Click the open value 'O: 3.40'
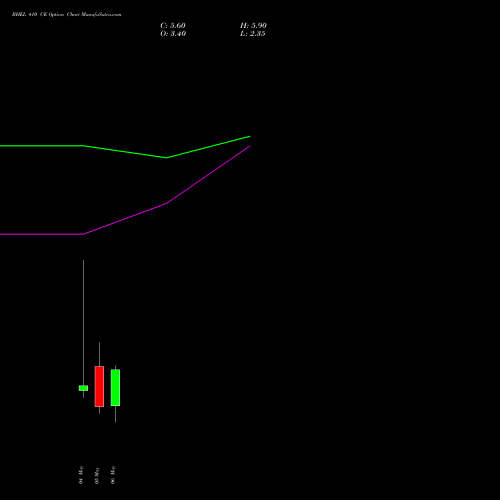Viewport: 500px width, 500px height. pyautogui.click(x=173, y=34)
